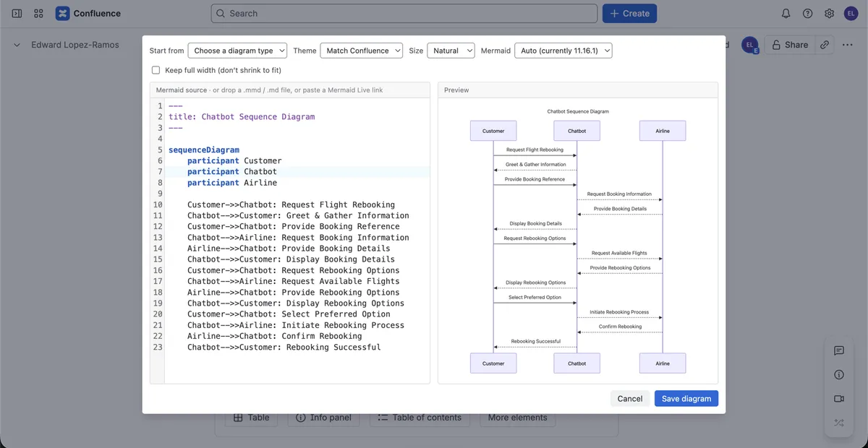The width and height of the screenshot is (868, 448).
Task: Open the more actions ellipsis menu
Action: tap(847, 45)
